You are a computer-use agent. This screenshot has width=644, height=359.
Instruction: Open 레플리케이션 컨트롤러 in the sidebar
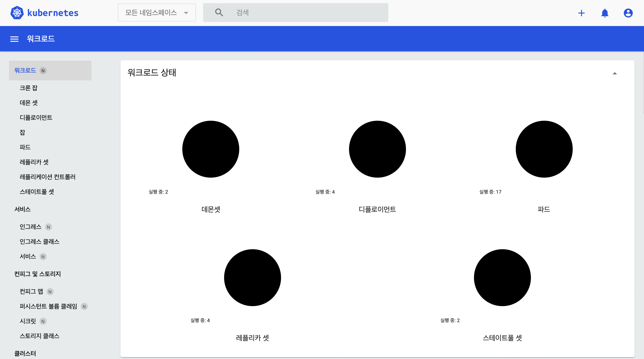click(47, 177)
